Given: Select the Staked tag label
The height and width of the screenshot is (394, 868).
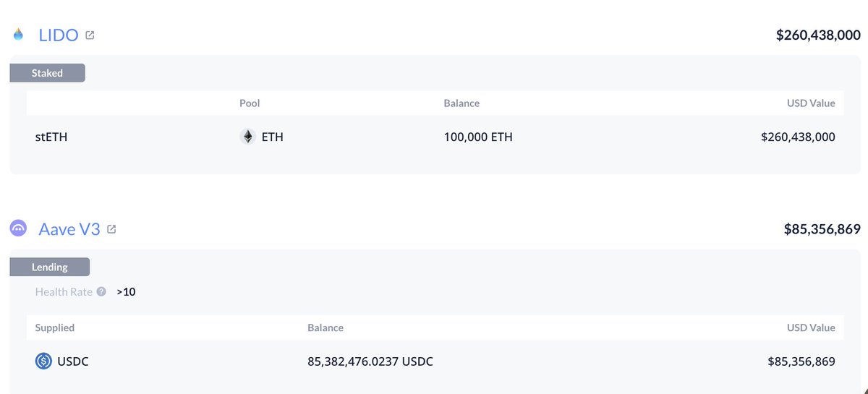Looking at the screenshot, I should click(x=47, y=73).
